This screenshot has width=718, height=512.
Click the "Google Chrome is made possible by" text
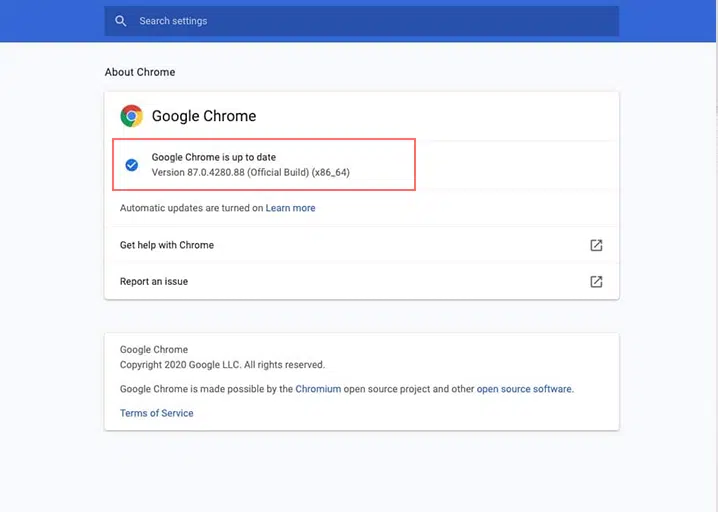206,389
